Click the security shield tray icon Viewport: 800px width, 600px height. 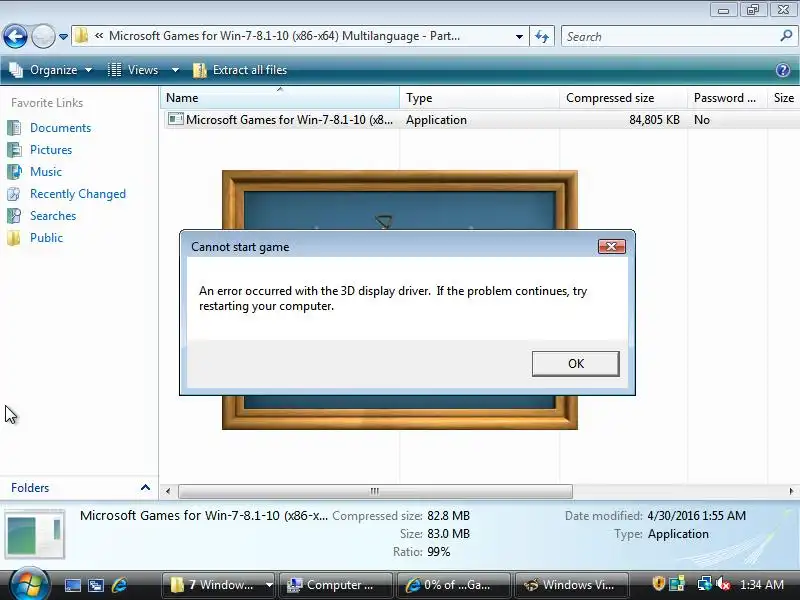click(x=659, y=583)
